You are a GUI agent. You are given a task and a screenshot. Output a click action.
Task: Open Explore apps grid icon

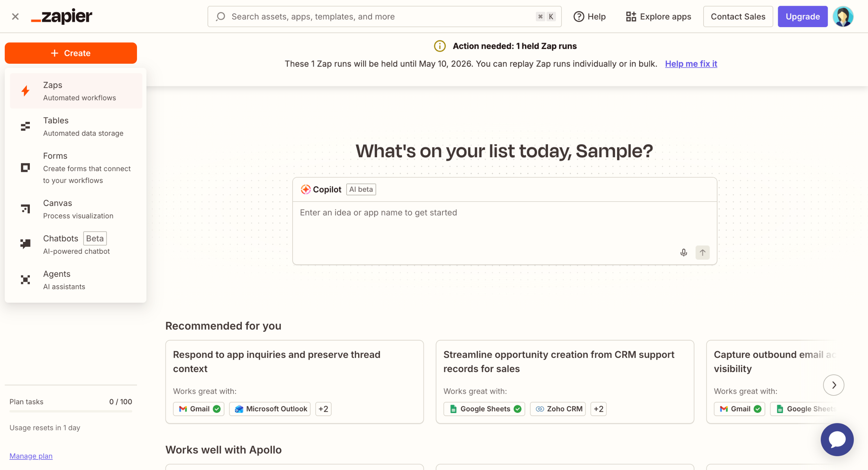point(631,16)
